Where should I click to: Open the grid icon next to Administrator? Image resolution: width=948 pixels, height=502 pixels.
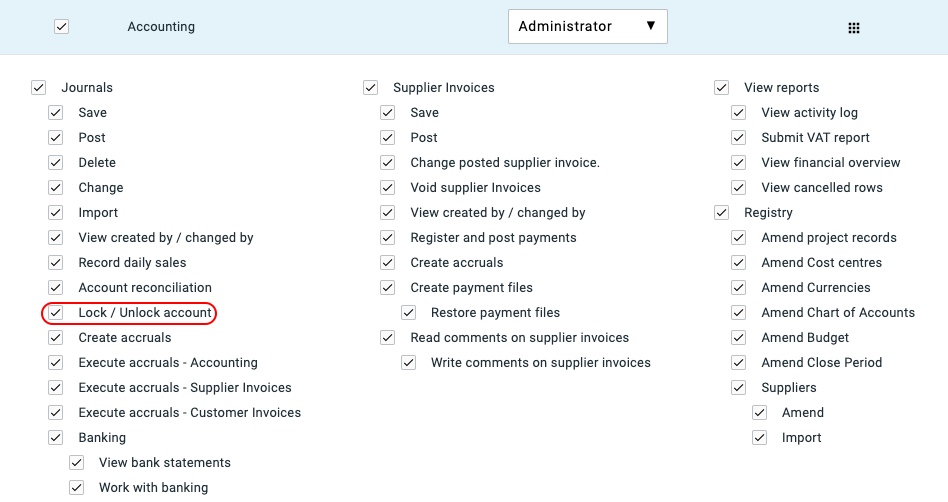[x=854, y=28]
